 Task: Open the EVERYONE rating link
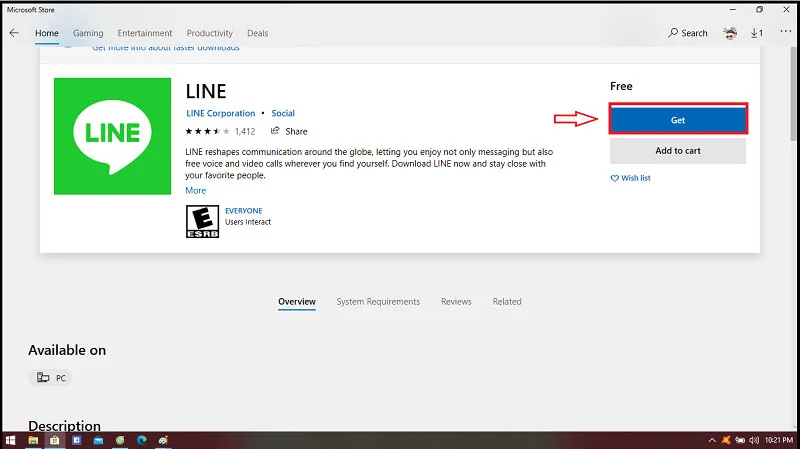point(244,211)
